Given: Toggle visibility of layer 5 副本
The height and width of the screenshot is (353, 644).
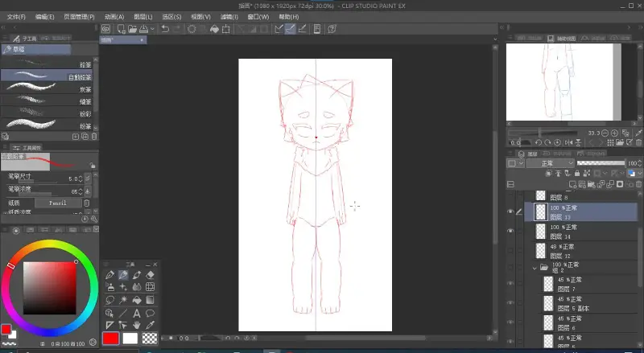Looking at the screenshot, I should tap(510, 303).
